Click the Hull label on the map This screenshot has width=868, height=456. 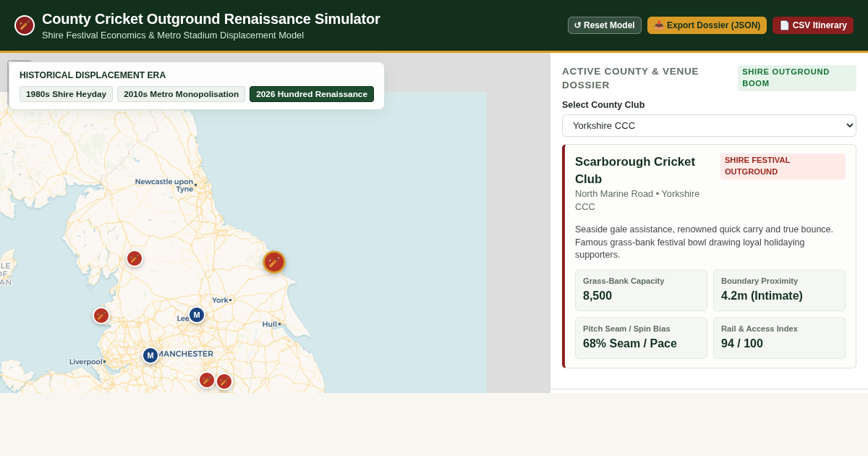pyautogui.click(x=270, y=324)
